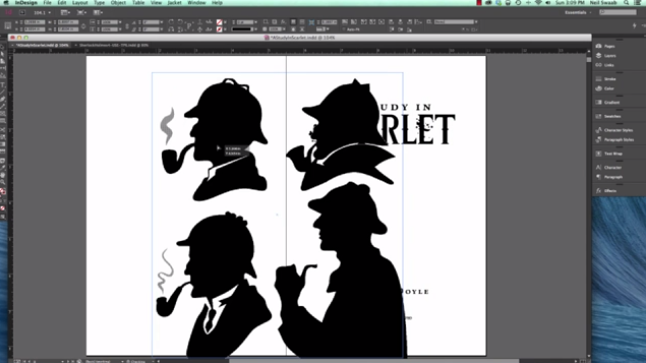Open the Gradient panel
646x363 pixels.
(x=608, y=103)
